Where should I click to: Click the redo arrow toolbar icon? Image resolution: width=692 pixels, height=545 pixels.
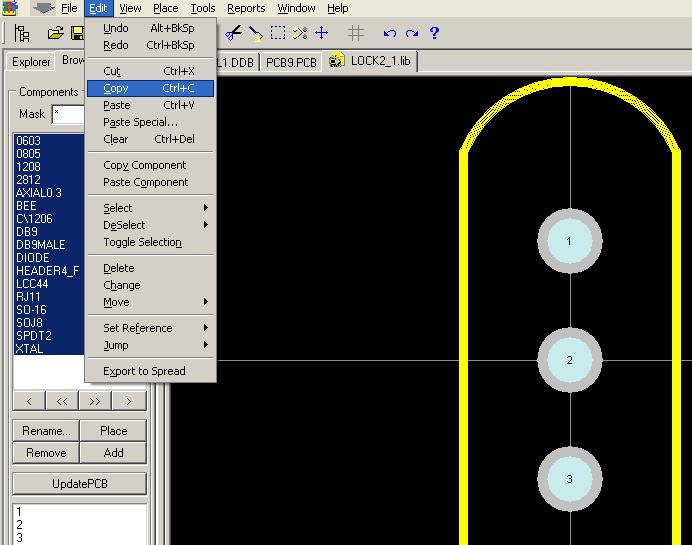pyautogui.click(x=411, y=33)
